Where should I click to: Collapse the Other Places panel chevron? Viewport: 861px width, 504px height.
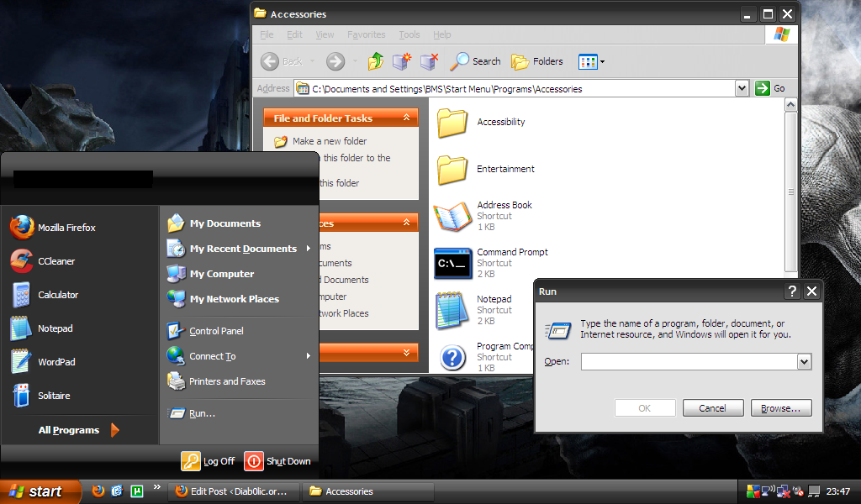[x=406, y=222]
